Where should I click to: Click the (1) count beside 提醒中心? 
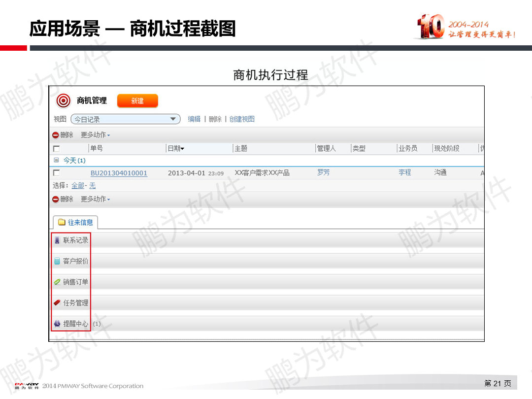coord(97,324)
